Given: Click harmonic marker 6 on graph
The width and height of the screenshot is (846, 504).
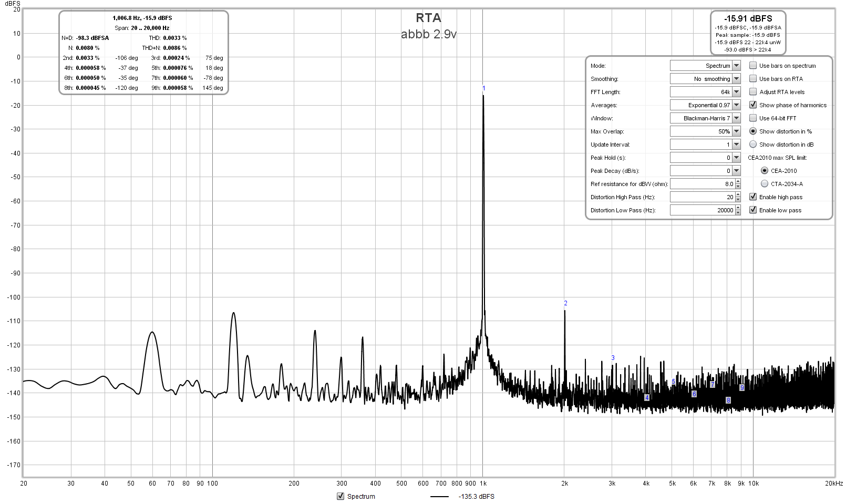Looking at the screenshot, I should pos(694,394).
